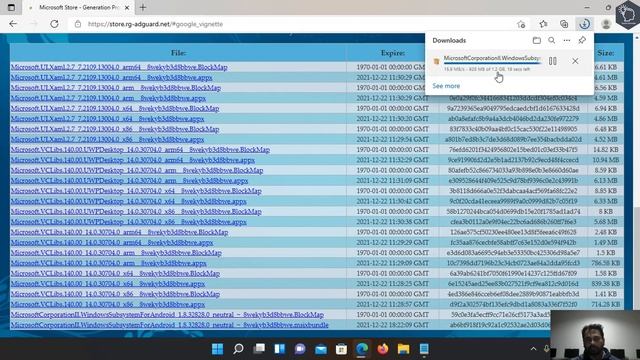Image resolution: width=640 pixels, height=360 pixels.
Task: Open the tab actions menu
Action: pos(11,7)
